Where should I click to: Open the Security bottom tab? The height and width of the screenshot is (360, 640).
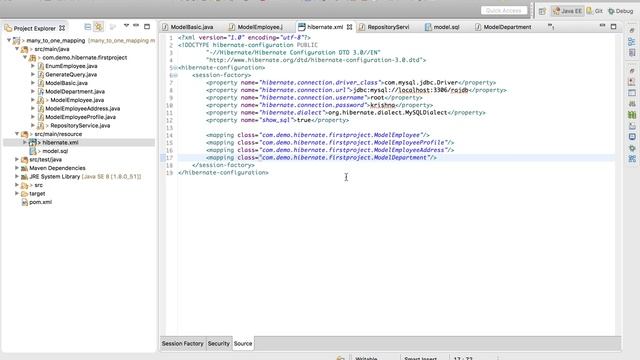pyautogui.click(x=219, y=344)
